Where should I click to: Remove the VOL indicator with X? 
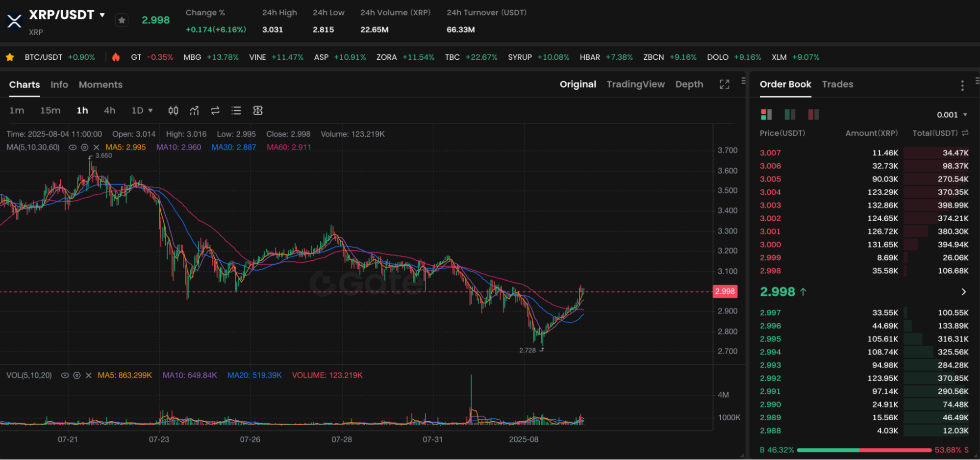[89, 375]
